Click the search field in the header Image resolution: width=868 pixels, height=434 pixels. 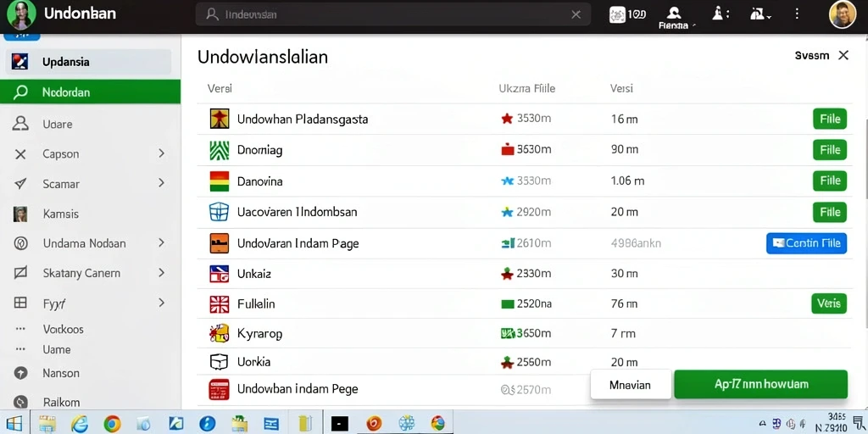(393, 14)
